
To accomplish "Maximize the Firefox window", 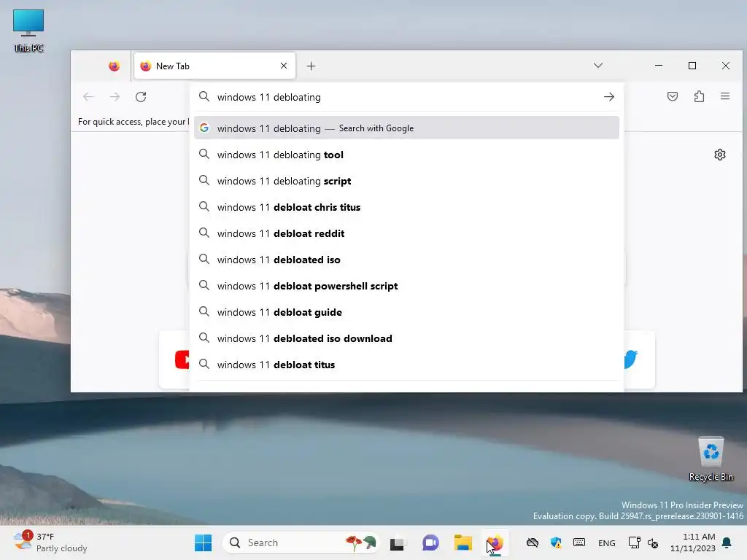I will pyautogui.click(x=692, y=65).
